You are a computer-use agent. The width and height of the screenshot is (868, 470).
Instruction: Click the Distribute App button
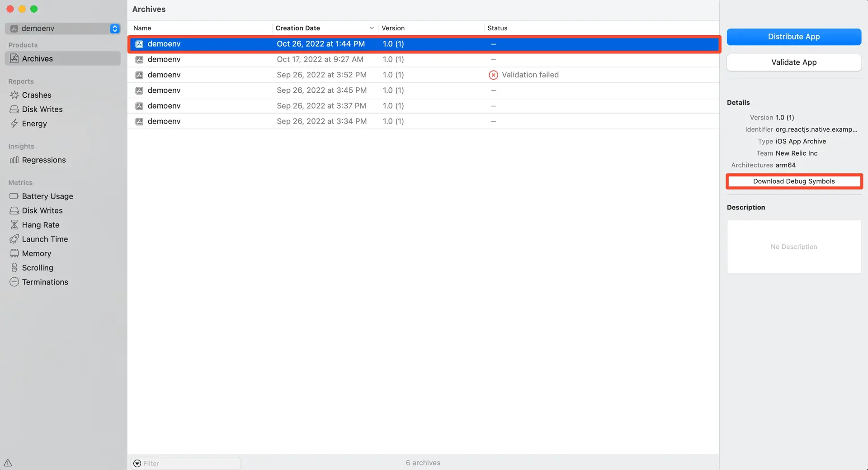click(x=793, y=37)
